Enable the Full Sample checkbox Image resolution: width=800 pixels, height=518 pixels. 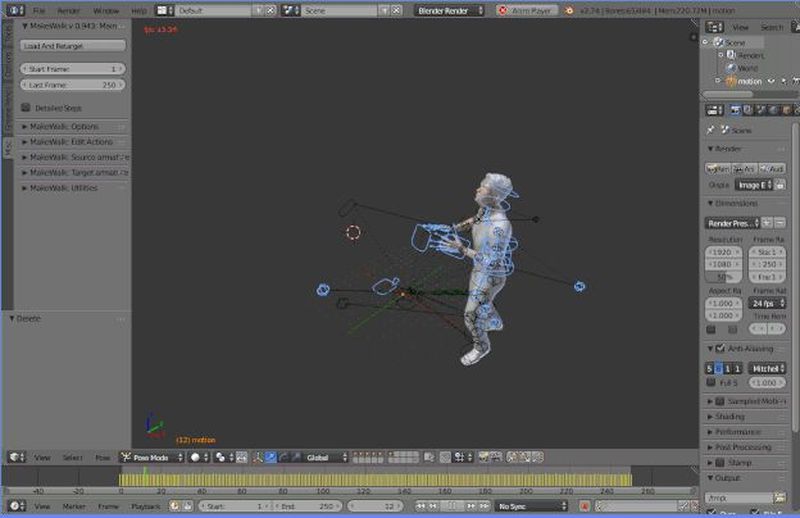711,382
